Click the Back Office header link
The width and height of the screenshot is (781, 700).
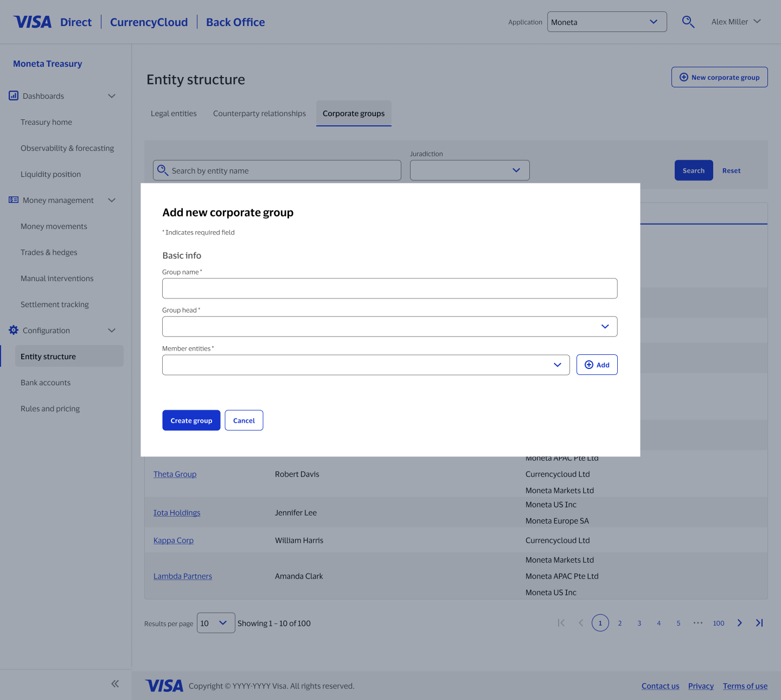[x=235, y=22]
